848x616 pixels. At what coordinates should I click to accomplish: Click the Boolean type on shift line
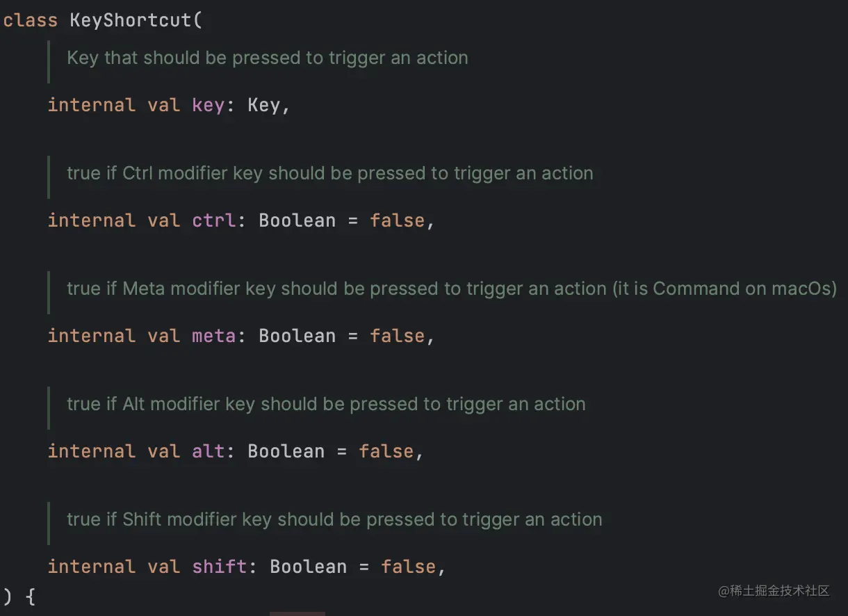pos(308,567)
